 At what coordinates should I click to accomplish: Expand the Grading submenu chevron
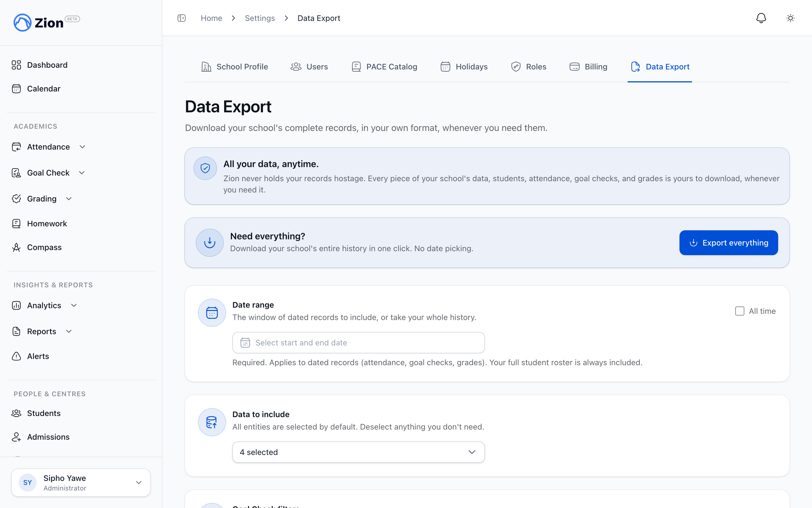click(69, 199)
